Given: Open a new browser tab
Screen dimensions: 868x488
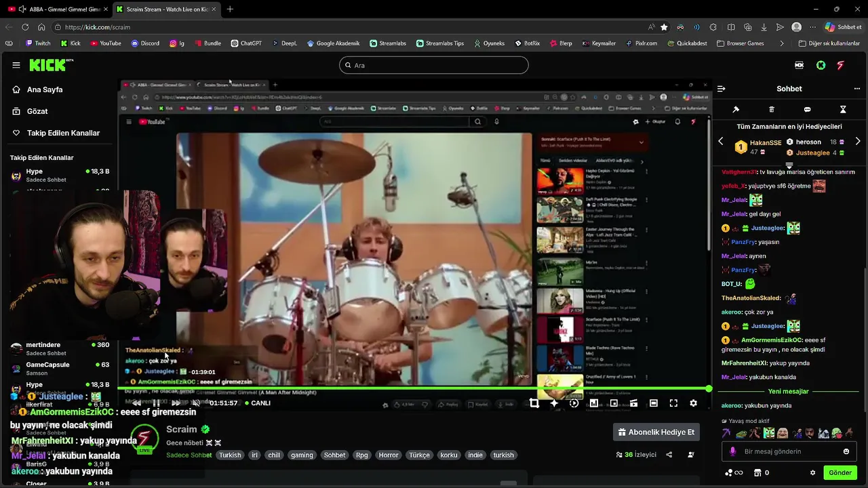Looking at the screenshot, I should pos(230,9).
